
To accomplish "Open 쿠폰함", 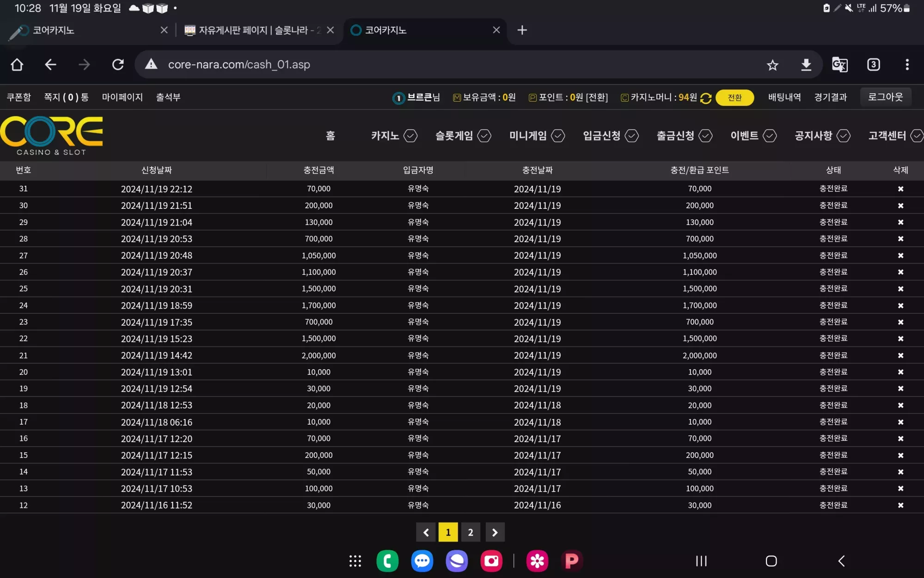I will point(18,97).
